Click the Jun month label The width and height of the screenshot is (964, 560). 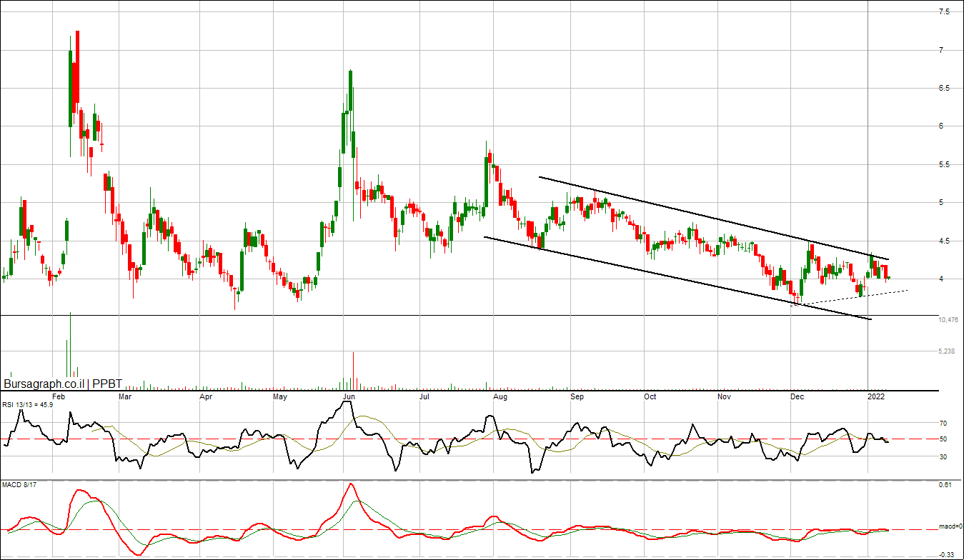click(x=349, y=396)
